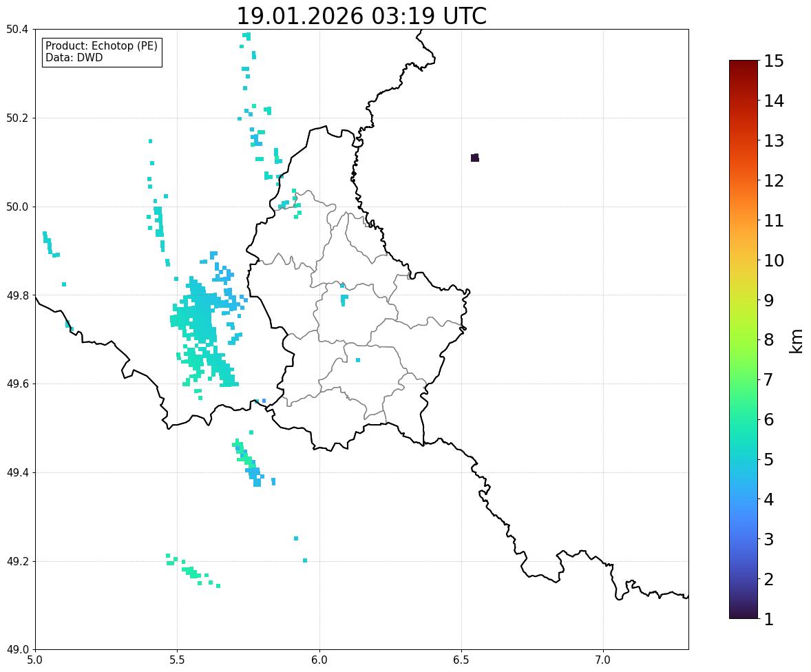Click the colorbar label '12'
This screenshot has height=672, width=811.
(x=774, y=180)
